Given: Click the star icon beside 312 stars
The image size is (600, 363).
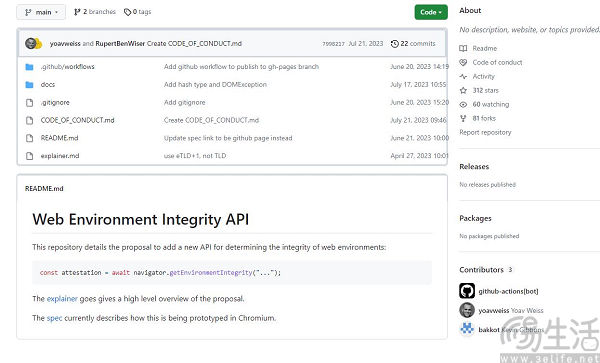Looking at the screenshot, I should [463, 91].
